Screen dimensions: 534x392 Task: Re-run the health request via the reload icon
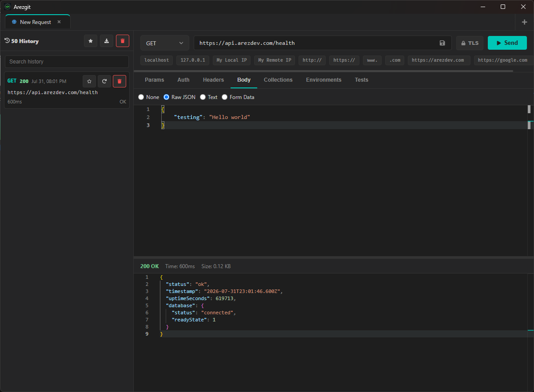(x=104, y=81)
